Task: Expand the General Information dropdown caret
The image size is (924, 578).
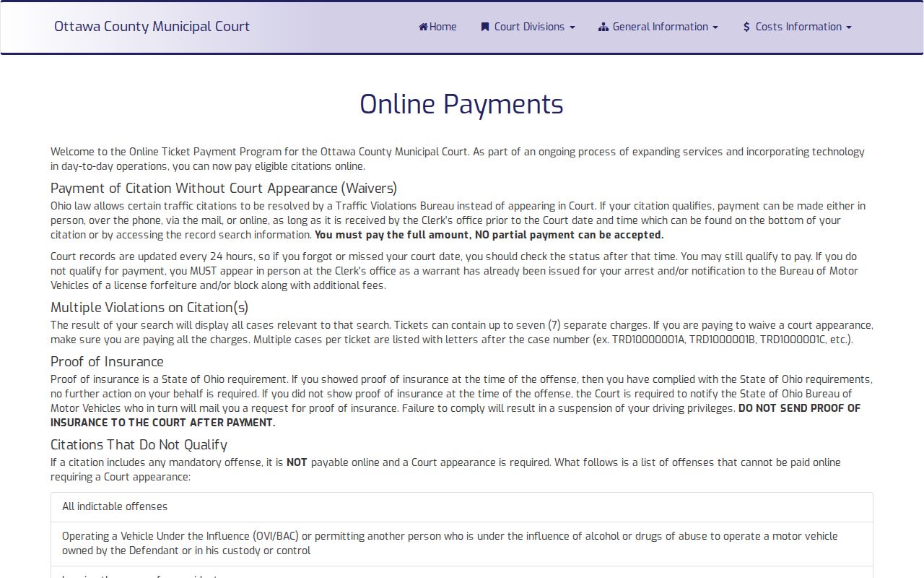Action: (715, 27)
